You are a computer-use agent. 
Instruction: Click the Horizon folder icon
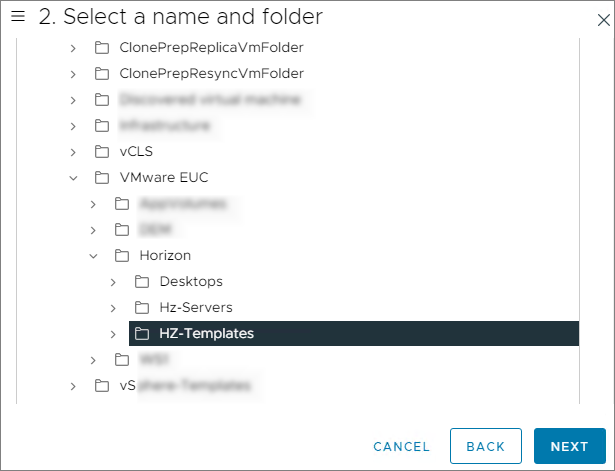[121, 255]
